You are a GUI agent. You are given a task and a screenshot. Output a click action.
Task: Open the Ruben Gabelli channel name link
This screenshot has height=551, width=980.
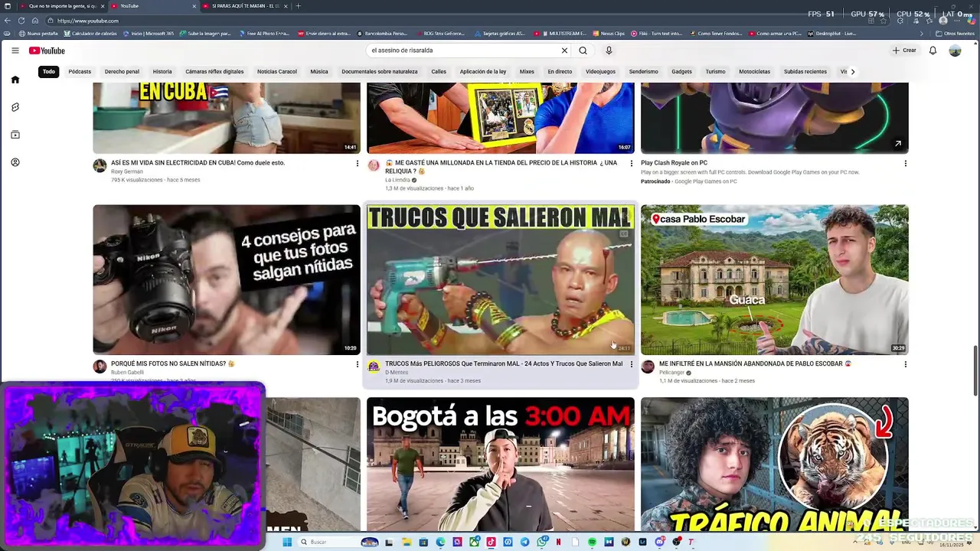(127, 373)
